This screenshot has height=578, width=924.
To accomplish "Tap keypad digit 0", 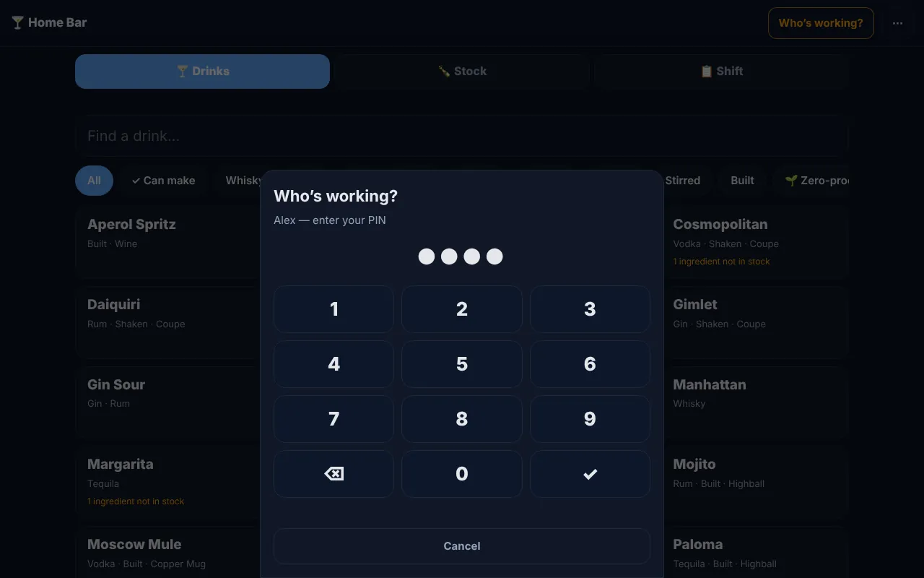I will (x=462, y=474).
